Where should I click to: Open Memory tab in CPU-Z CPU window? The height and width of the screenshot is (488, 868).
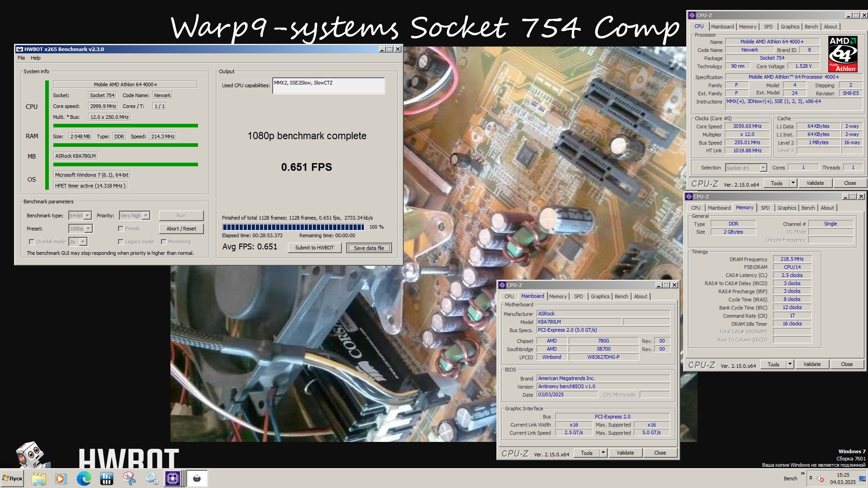click(748, 27)
